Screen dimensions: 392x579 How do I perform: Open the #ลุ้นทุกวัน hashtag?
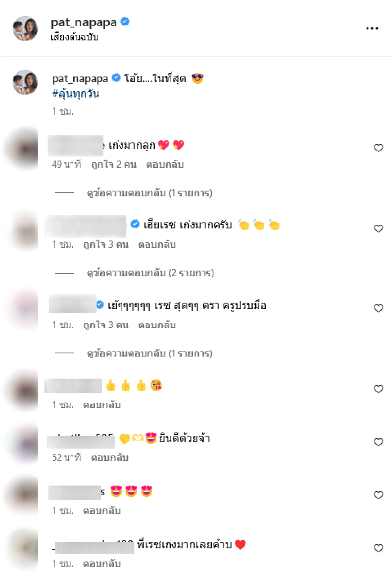click(x=75, y=94)
